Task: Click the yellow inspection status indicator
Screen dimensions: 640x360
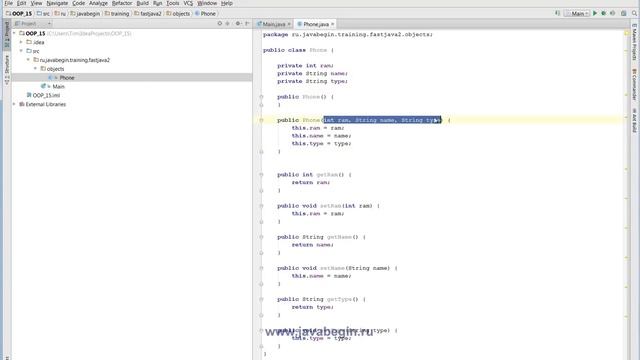Action: (x=627, y=33)
